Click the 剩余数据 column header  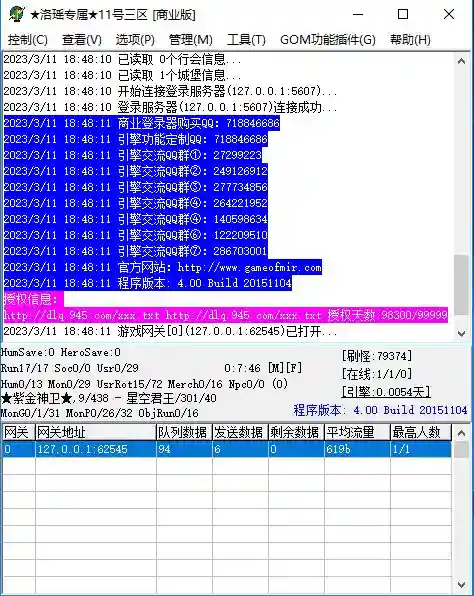coord(296,433)
